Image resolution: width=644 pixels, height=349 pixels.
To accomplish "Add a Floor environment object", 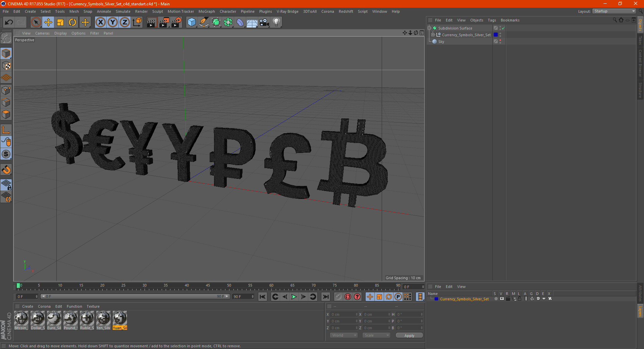I will 252,22.
